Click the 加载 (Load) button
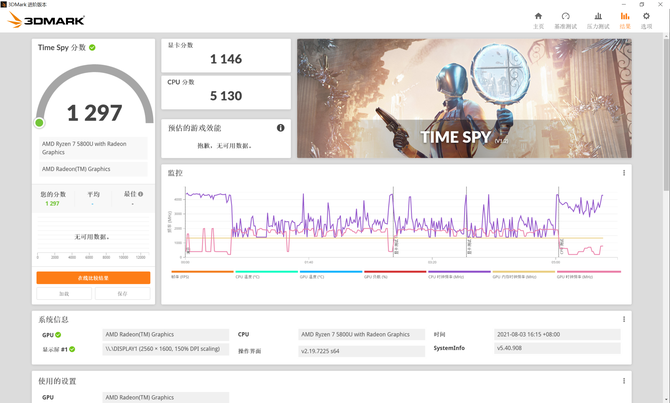 [x=64, y=294]
